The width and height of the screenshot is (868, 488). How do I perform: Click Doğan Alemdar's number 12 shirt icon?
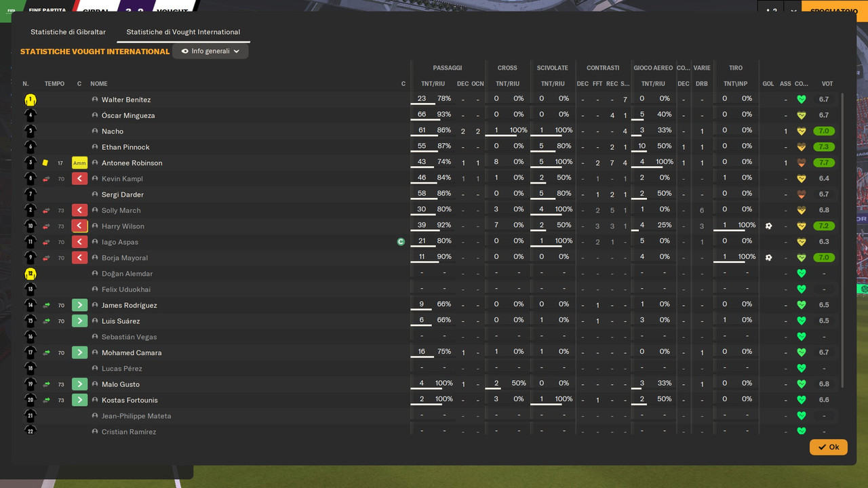coord(30,274)
